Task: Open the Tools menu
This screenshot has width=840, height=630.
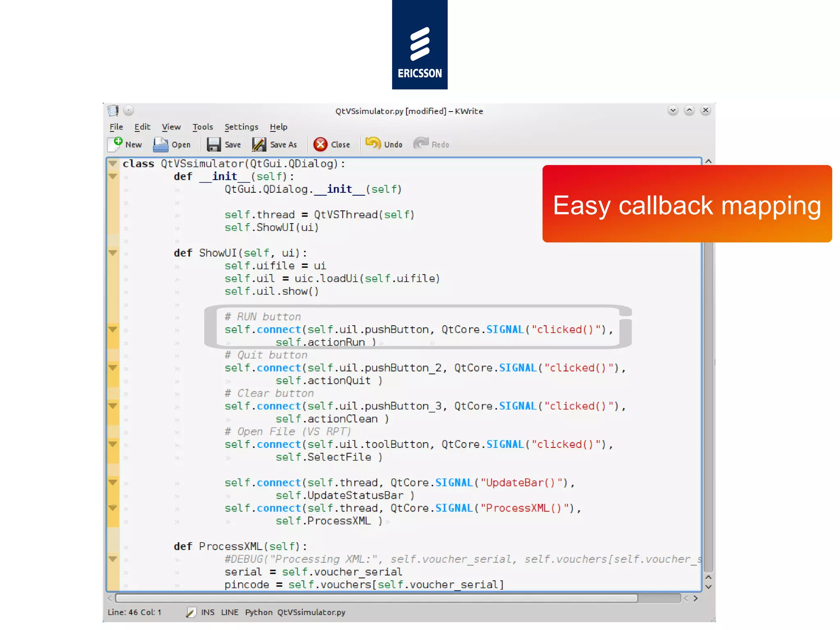Action: coord(203,127)
